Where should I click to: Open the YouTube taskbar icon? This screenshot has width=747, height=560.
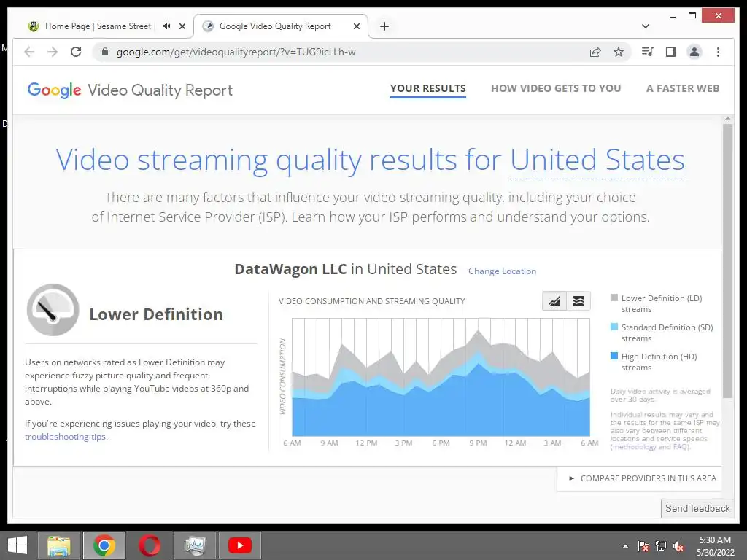point(239,545)
